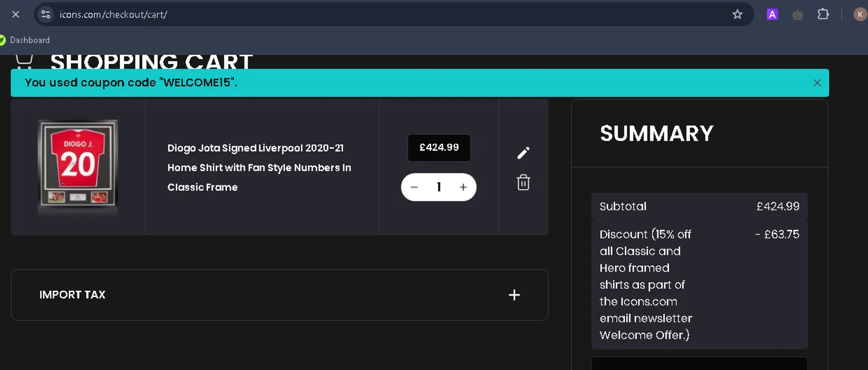Bookmark this page with star icon
The height and width of the screenshot is (370, 868).
click(x=737, y=14)
